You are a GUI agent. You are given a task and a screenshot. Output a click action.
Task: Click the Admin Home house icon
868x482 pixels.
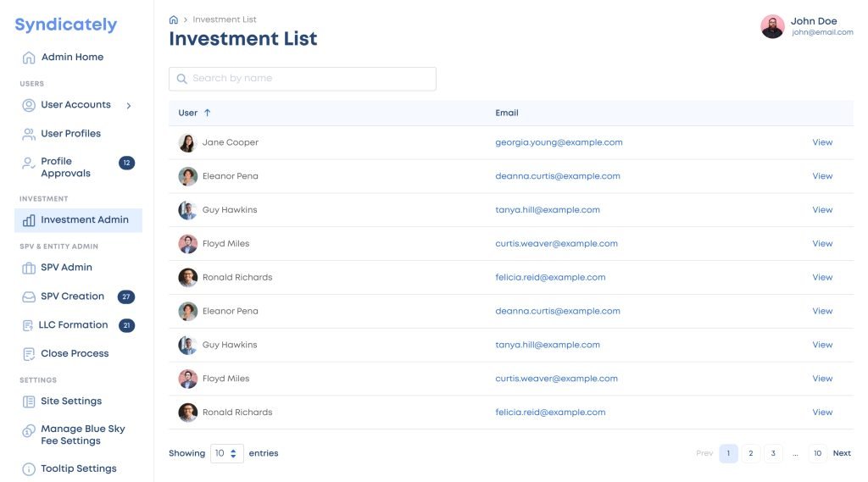(x=29, y=58)
